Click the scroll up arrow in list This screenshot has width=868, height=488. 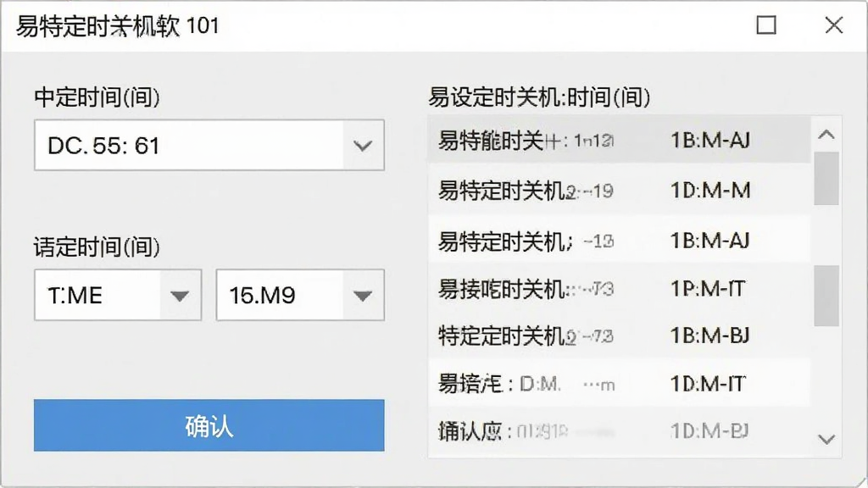click(826, 134)
